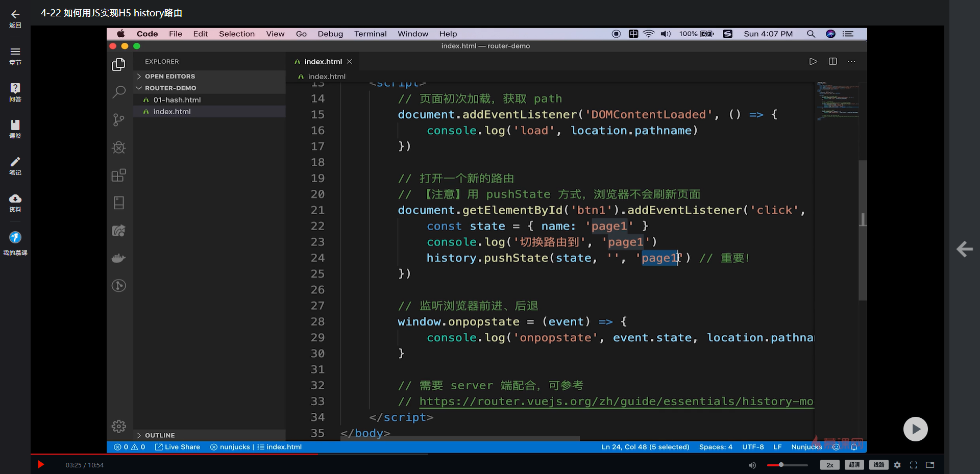The image size is (980, 474).
Task: Click the editor vertical scrollbar
Action: (x=863, y=230)
